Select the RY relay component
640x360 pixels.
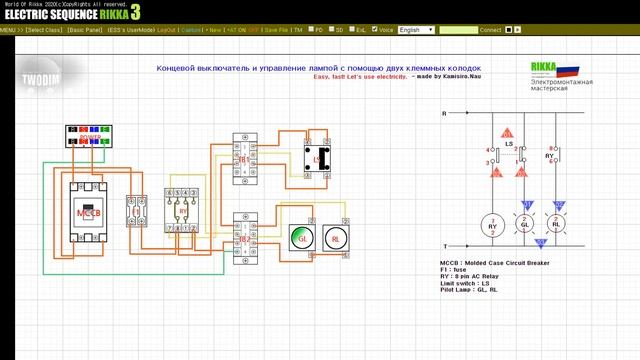coord(182,211)
